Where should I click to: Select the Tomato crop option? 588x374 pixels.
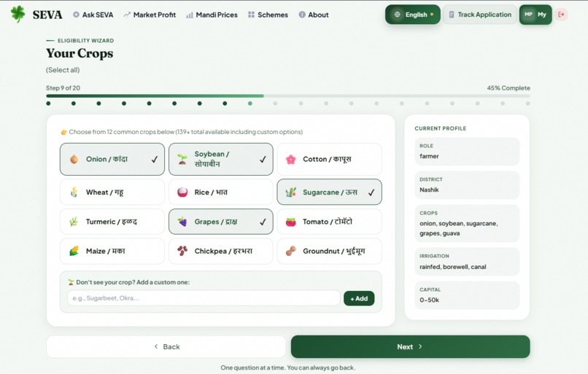(329, 222)
